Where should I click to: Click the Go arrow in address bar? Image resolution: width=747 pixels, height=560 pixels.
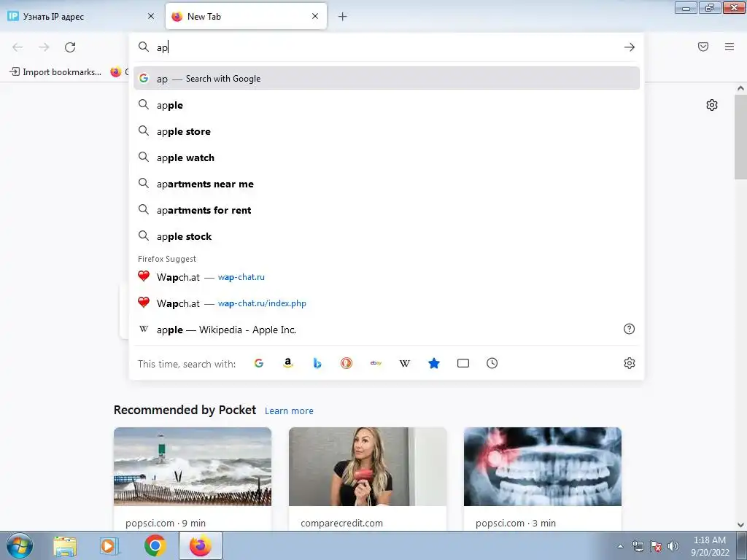(630, 47)
